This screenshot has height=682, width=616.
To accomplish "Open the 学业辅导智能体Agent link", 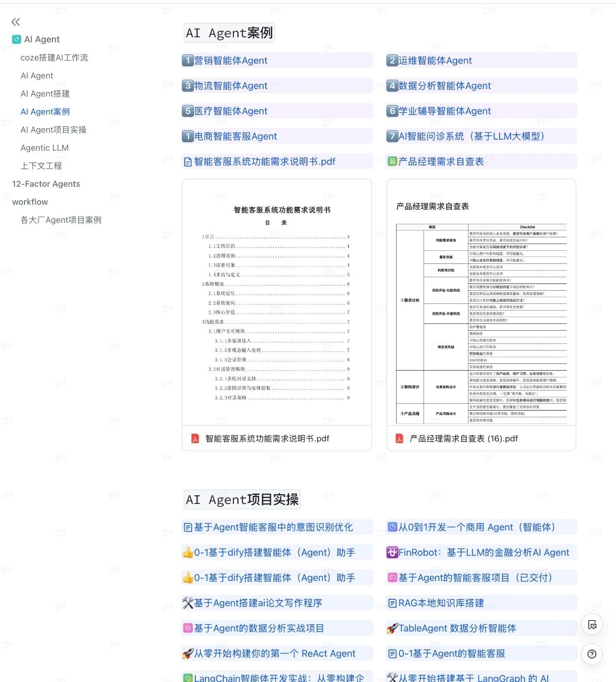I will [x=445, y=111].
